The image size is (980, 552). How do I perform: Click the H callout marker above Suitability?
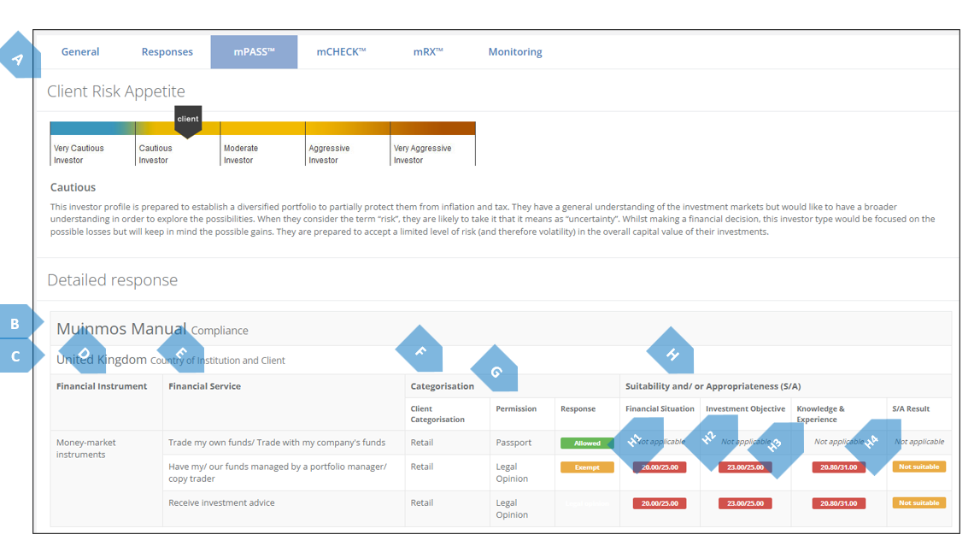pyautogui.click(x=671, y=352)
